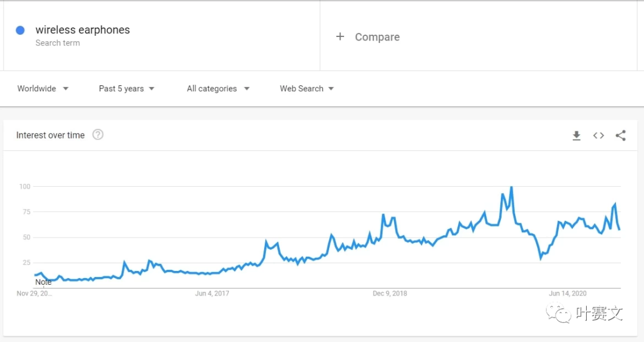Click the Compare button
The height and width of the screenshot is (342, 644).
[x=377, y=37]
